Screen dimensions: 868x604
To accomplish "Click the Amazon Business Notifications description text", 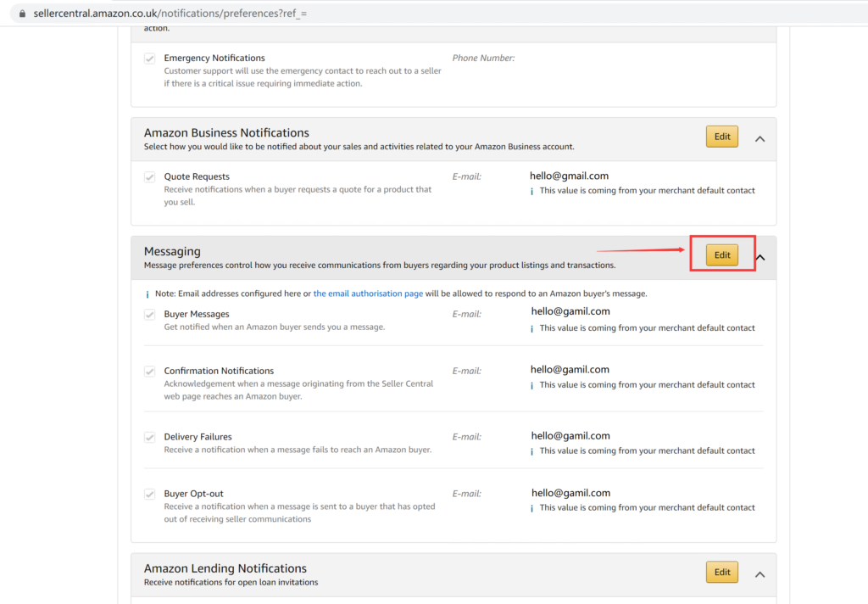I will pyautogui.click(x=359, y=147).
